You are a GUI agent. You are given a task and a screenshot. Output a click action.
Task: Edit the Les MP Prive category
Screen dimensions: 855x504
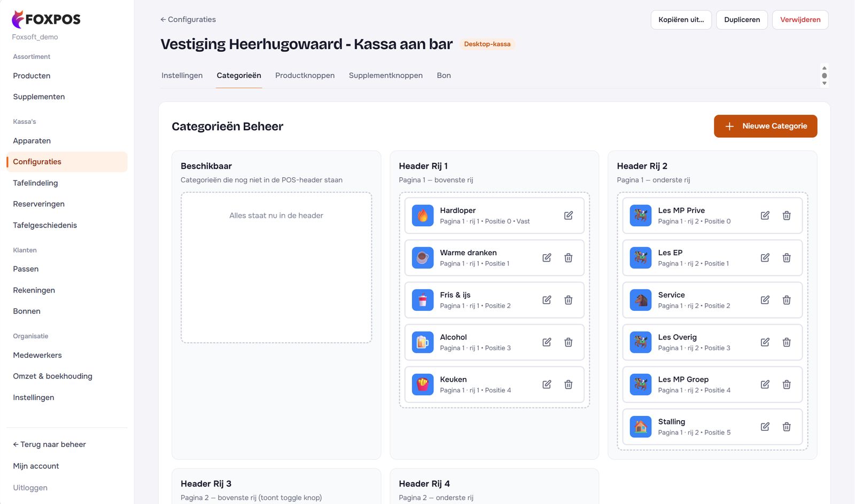[x=765, y=216]
